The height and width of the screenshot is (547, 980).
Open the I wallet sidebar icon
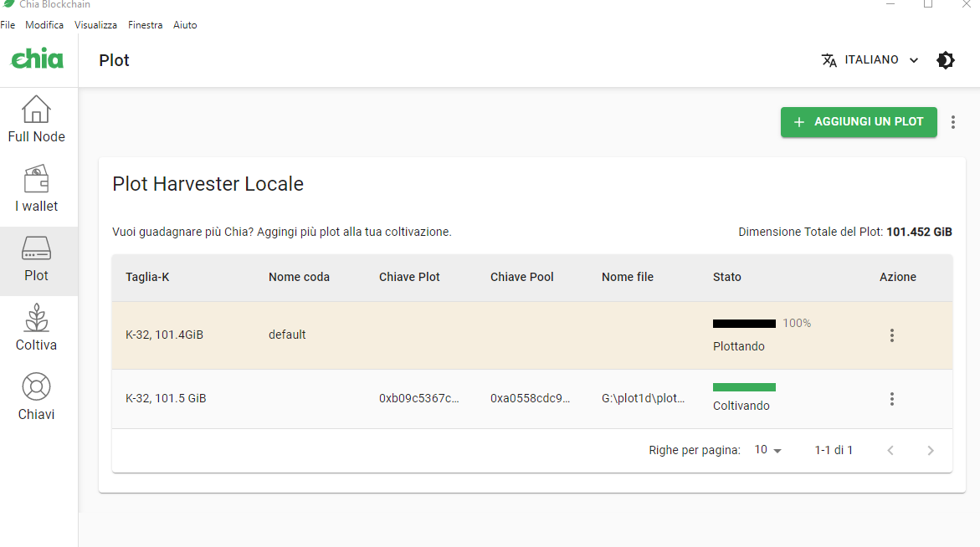[36, 179]
